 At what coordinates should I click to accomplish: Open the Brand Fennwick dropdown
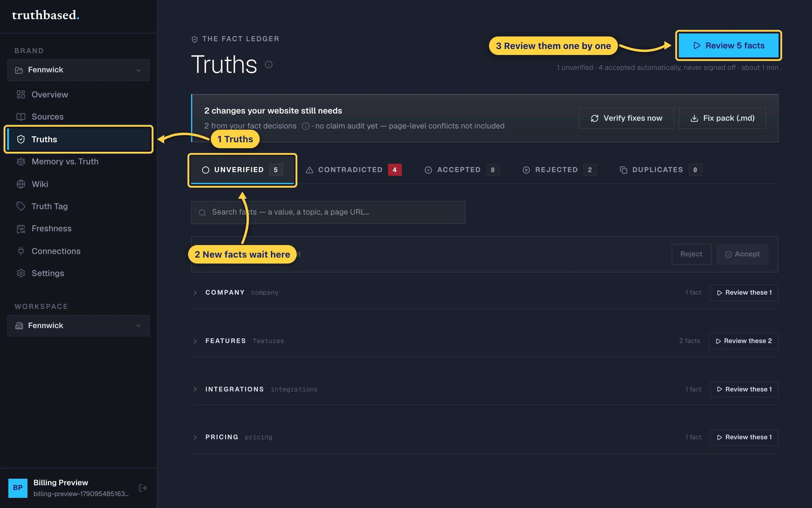point(79,70)
